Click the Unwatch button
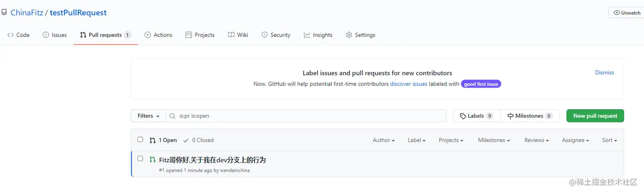Image resolution: width=644 pixels, height=193 pixels. (626, 13)
